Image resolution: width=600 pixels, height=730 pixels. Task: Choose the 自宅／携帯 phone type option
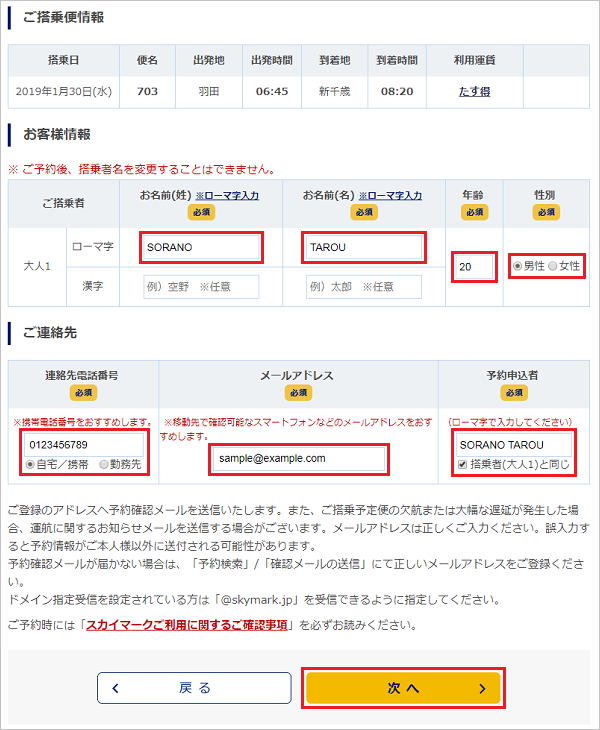tap(31, 464)
